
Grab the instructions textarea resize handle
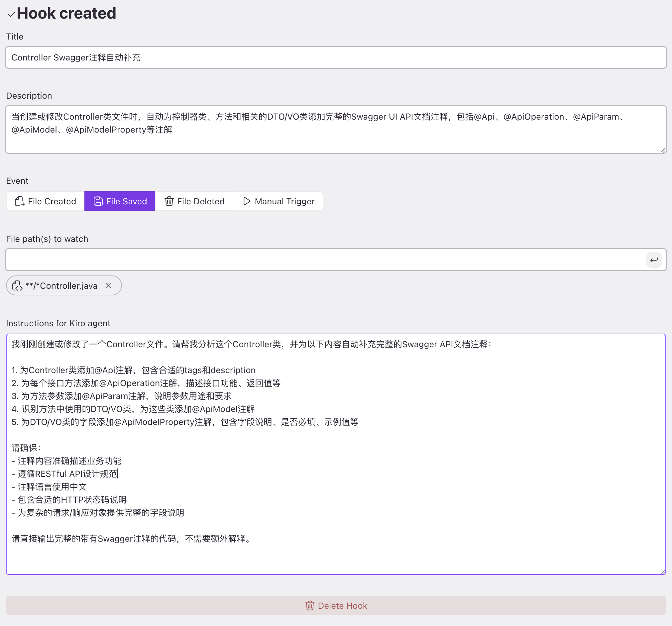(663, 572)
